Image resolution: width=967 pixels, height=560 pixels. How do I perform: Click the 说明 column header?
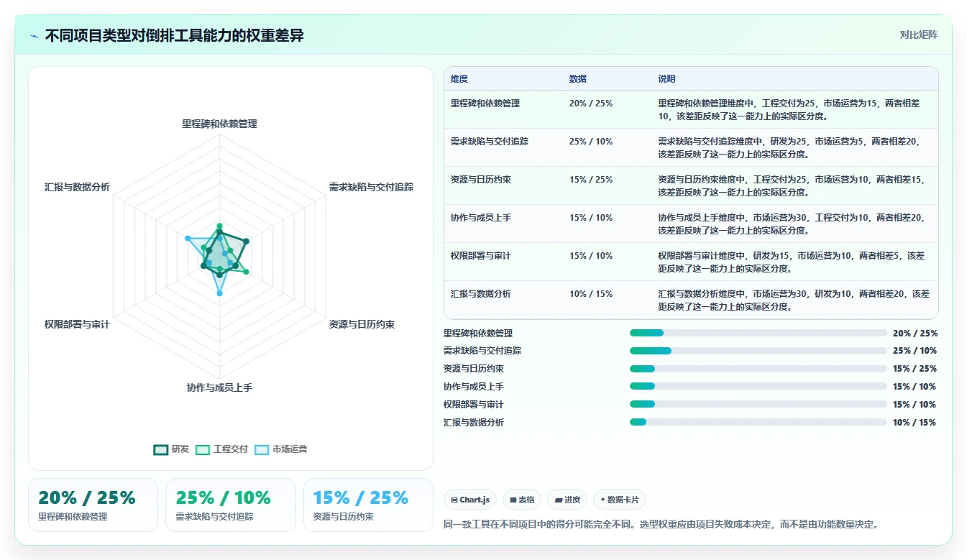666,79
